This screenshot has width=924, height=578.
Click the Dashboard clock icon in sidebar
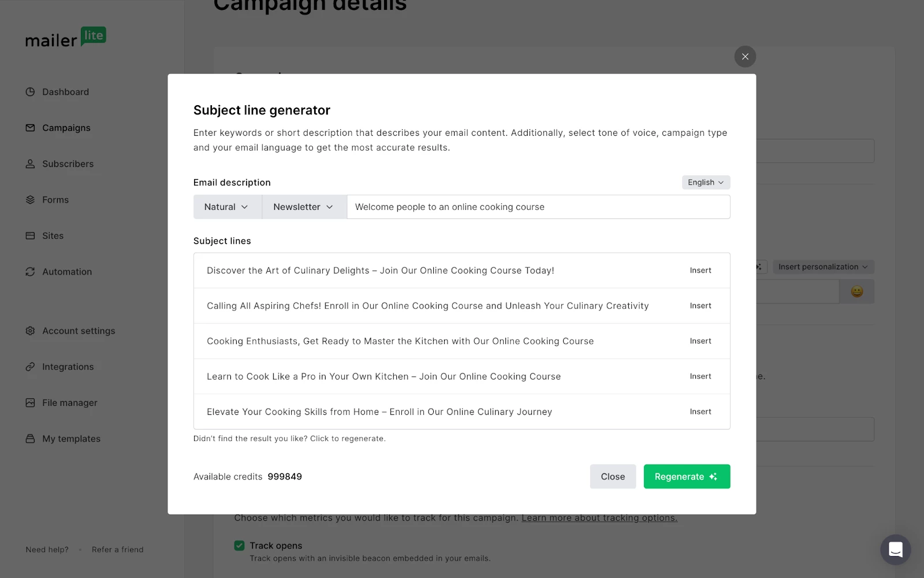[30, 92]
